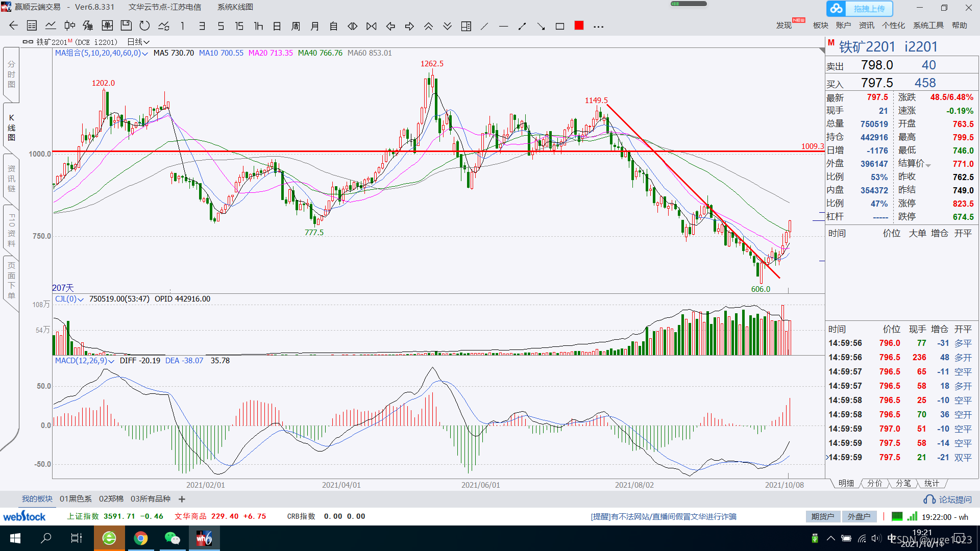The height and width of the screenshot is (551, 980).
Task: Add a new sector tab with plus
Action: [x=182, y=499]
